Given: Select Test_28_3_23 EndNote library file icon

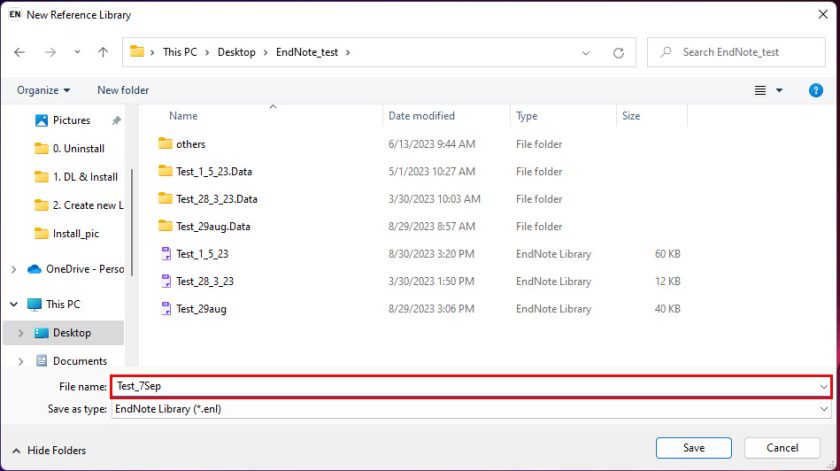Looking at the screenshot, I should click(x=166, y=281).
